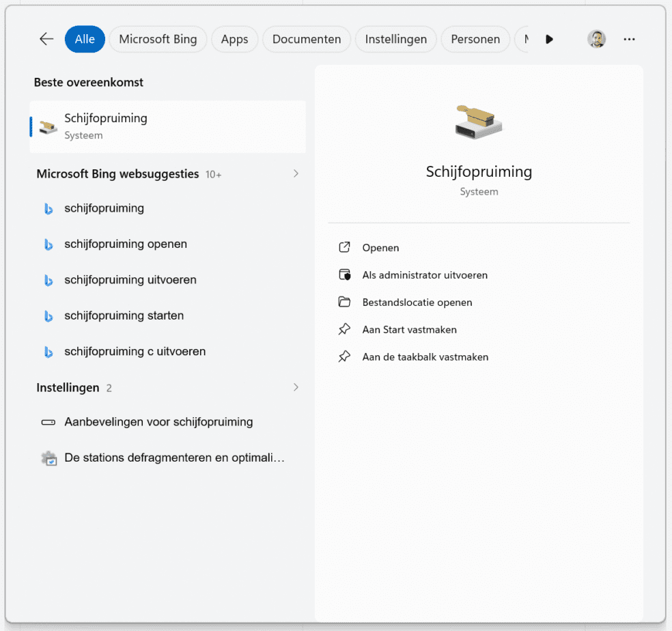Open the three-dots options menu
Viewport: 672px width, 631px height.
[629, 39]
